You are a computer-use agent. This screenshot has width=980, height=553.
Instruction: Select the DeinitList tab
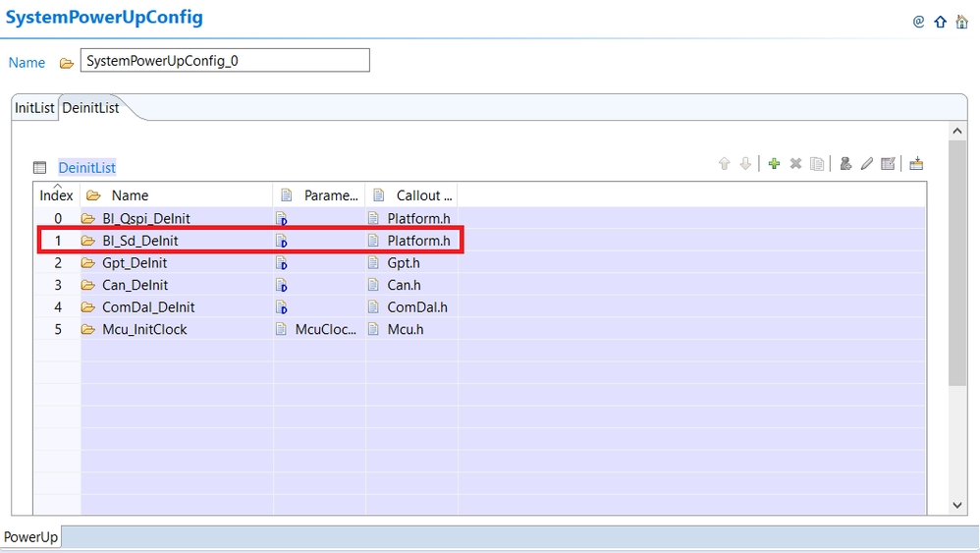90,107
